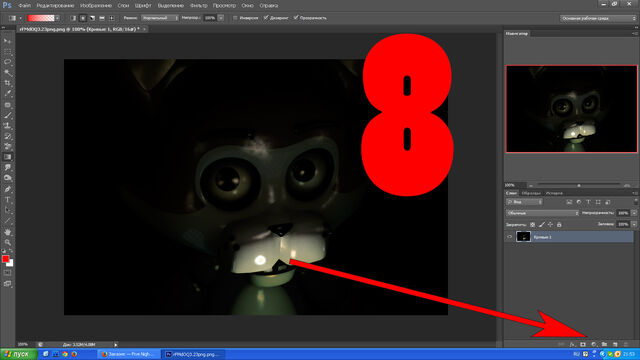640x360 pixels.
Task: Open gradient picker dropdown arrow
Action: point(58,18)
